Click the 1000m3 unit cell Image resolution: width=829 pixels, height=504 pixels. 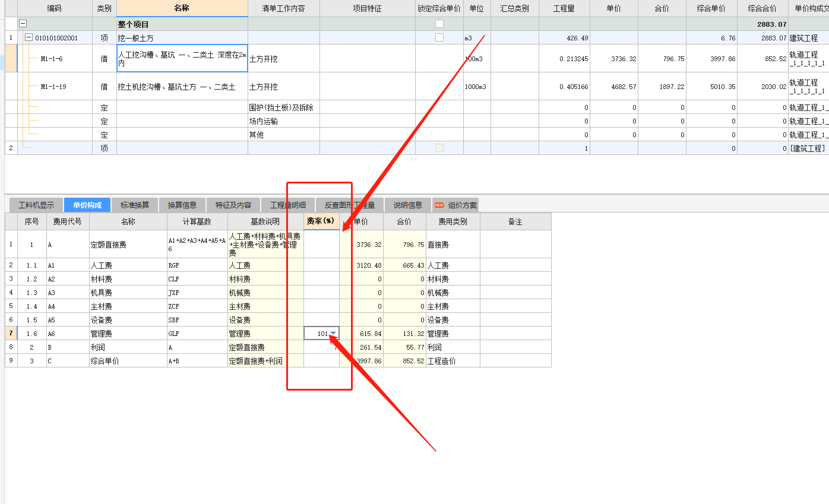click(477, 87)
